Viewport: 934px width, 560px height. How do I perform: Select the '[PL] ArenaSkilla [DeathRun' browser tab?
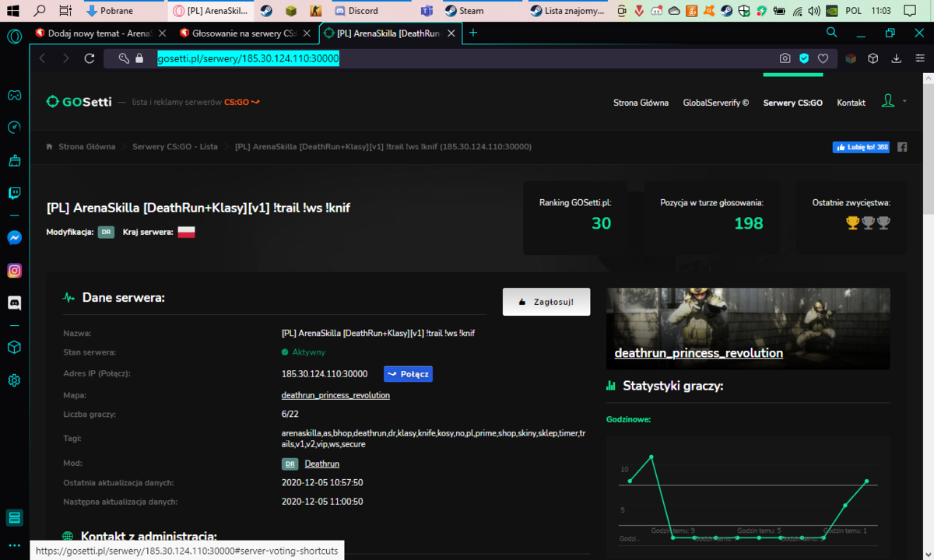(x=391, y=33)
